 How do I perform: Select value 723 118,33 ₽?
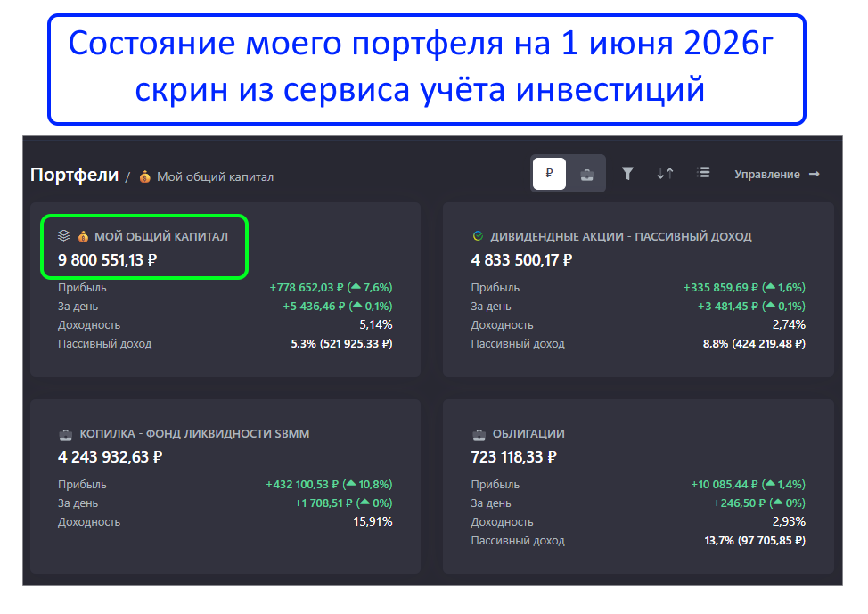pyautogui.click(x=513, y=457)
